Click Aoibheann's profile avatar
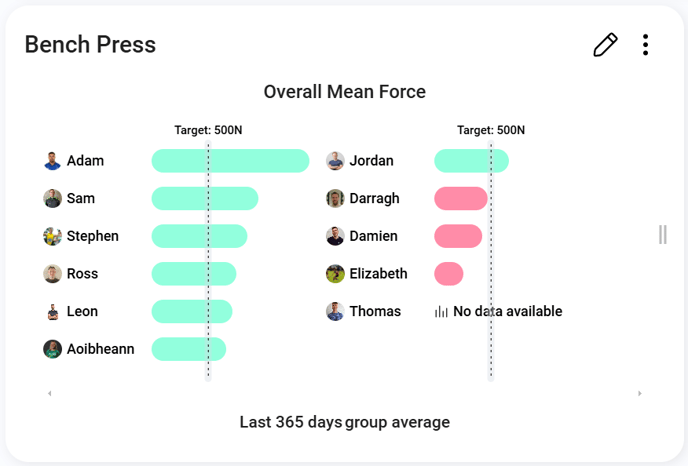The image size is (688, 466). coord(53,349)
